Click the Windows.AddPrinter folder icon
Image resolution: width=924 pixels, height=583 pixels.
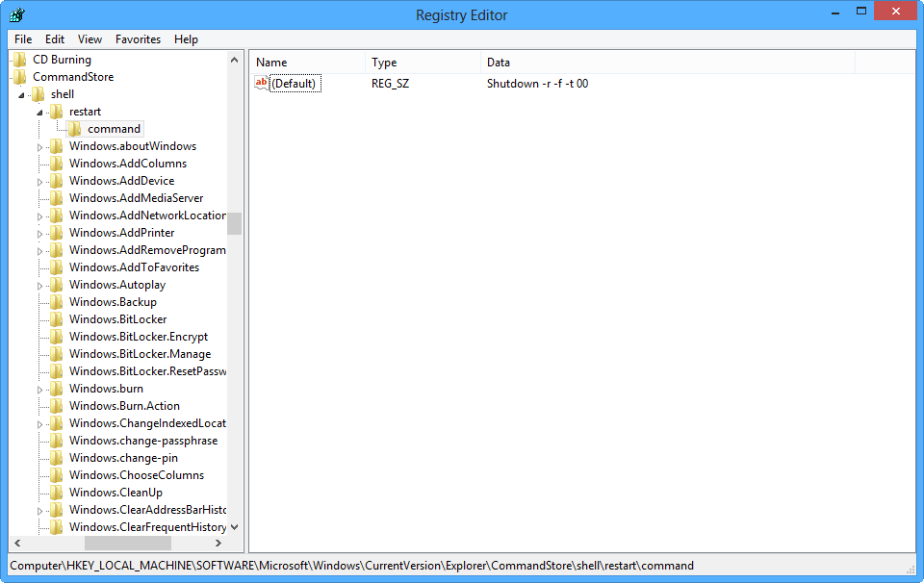[x=57, y=233]
